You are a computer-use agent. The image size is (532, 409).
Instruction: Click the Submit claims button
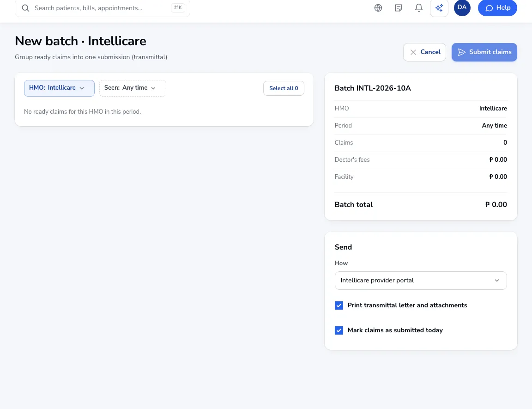point(484,52)
